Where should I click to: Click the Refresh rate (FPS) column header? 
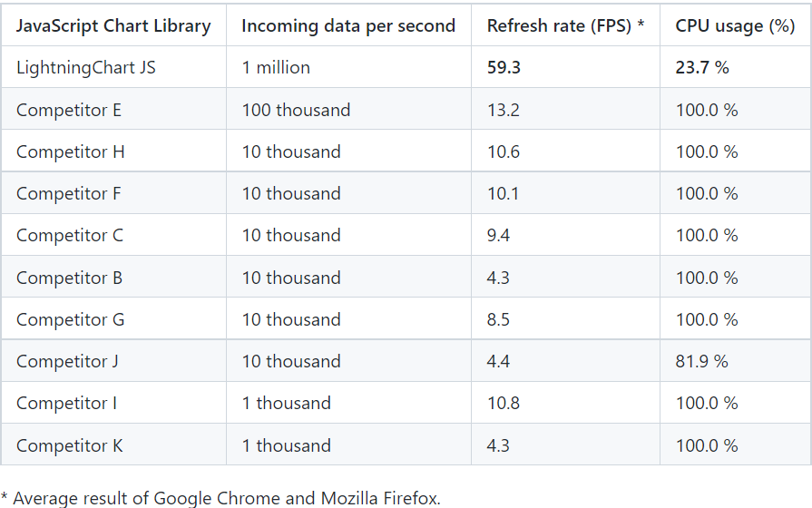tap(565, 26)
